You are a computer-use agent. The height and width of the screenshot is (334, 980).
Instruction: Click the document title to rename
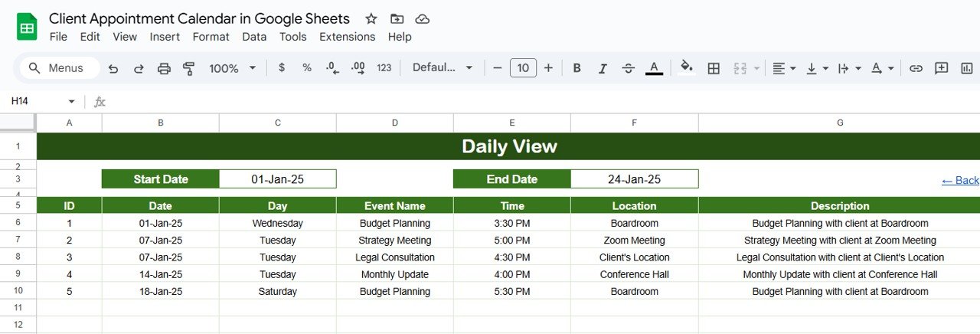[199, 18]
